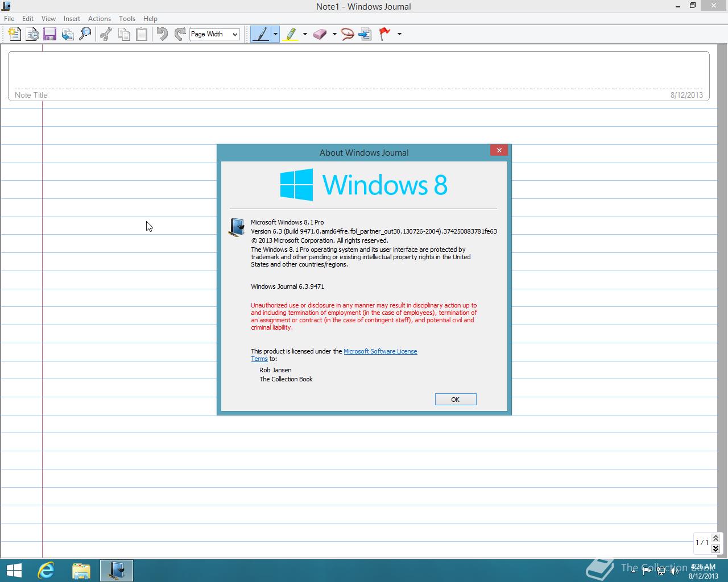728x582 pixels.
Task: Select the Eraser tool
Action: (320, 34)
